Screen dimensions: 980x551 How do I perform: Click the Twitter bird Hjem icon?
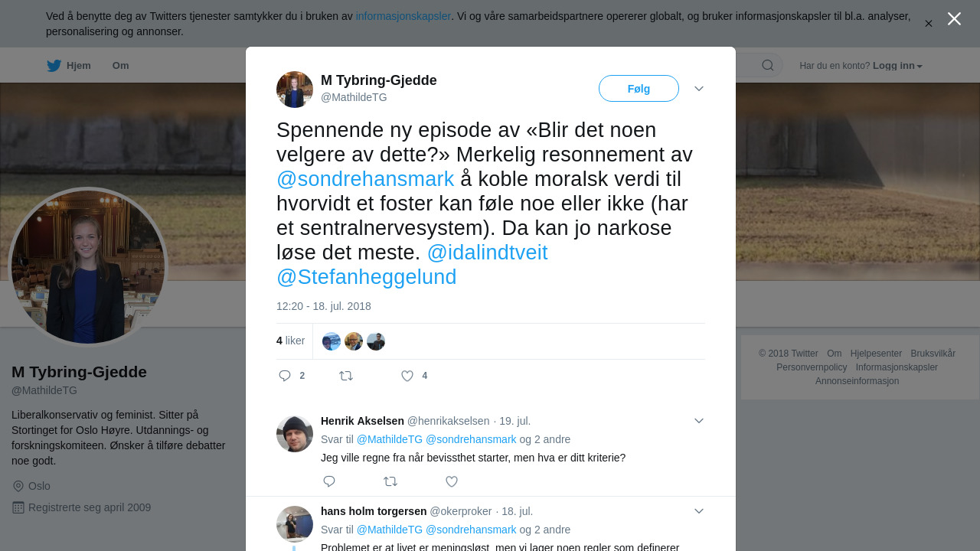[x=54, y=66]
